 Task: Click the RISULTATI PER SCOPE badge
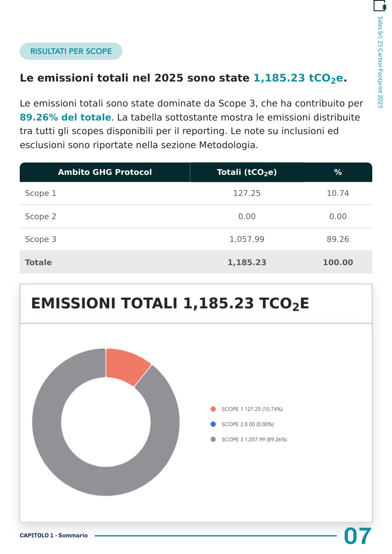pos(71,51)
